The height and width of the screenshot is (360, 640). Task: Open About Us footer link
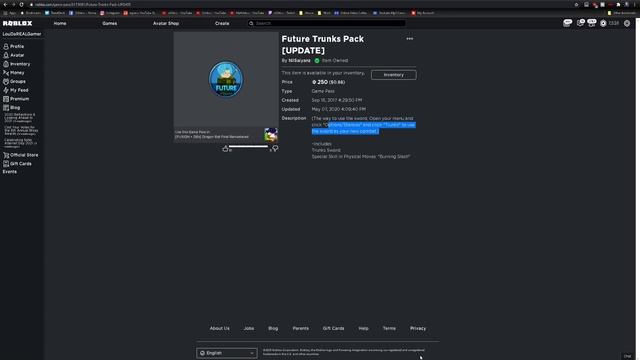click(x=220, y=328)
